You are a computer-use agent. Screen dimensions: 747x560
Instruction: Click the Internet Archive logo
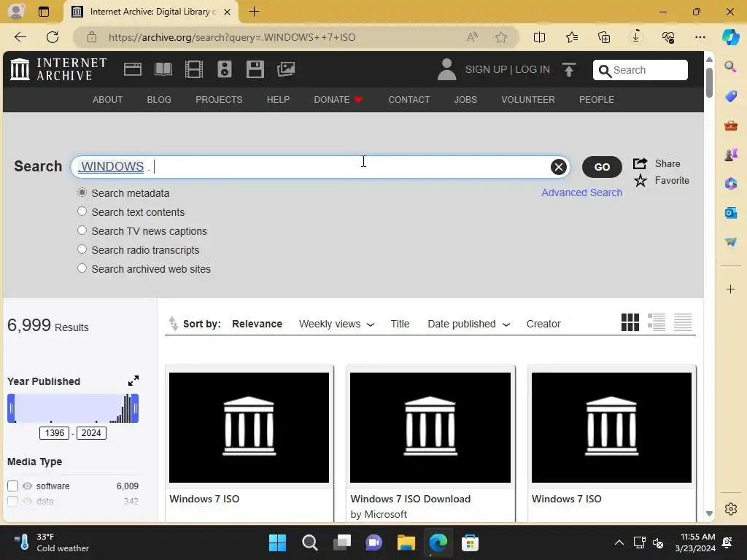point(58,69)
